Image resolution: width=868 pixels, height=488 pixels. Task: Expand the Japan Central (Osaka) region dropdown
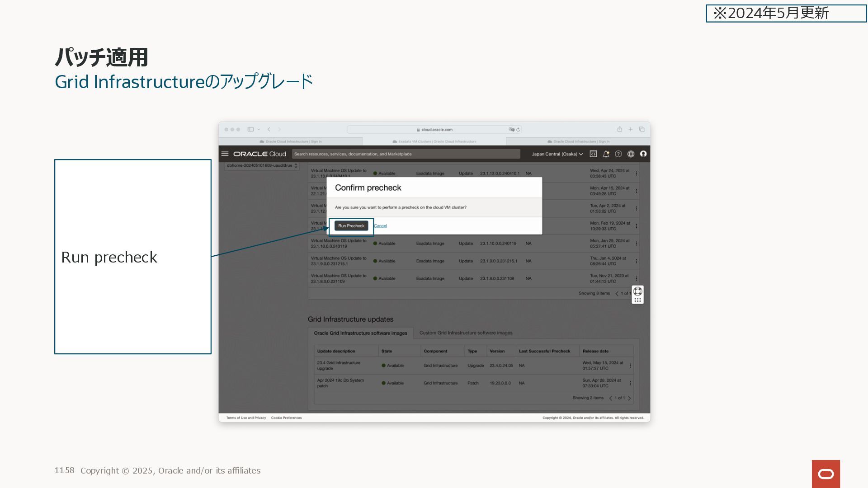coord(557,154)
